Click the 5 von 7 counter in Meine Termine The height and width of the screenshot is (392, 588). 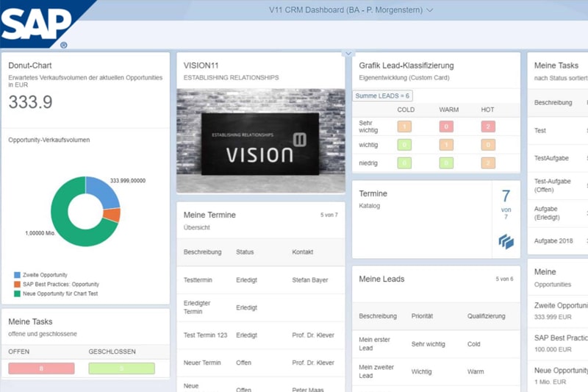pyautogui.click(x=329, y=215)
